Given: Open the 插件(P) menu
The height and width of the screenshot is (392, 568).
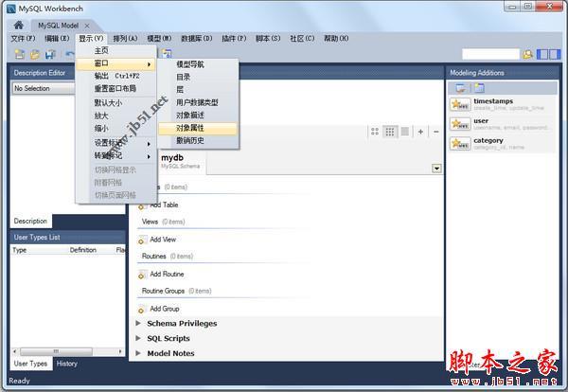Looking at the screenshot, I should point(234,39).
